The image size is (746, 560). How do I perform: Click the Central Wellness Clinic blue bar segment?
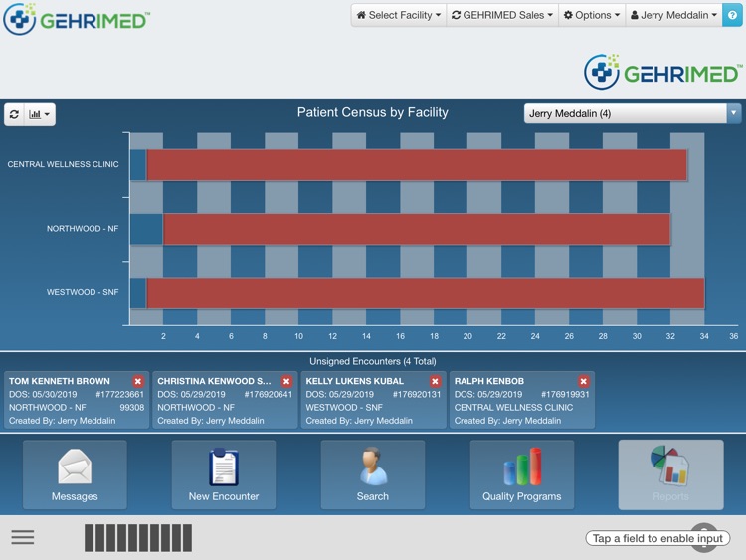tap(138, 165)
